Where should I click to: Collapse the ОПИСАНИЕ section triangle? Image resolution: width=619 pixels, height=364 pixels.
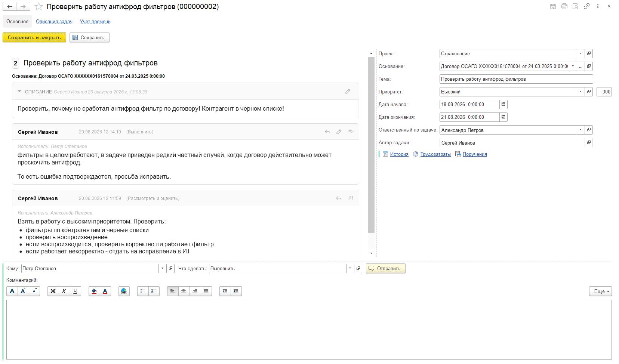(19, 91)
